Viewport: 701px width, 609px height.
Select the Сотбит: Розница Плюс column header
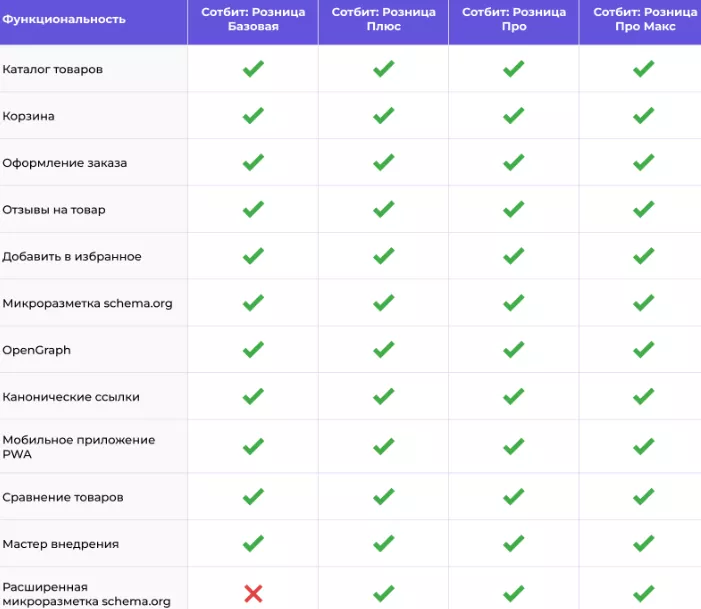point(384,19)
